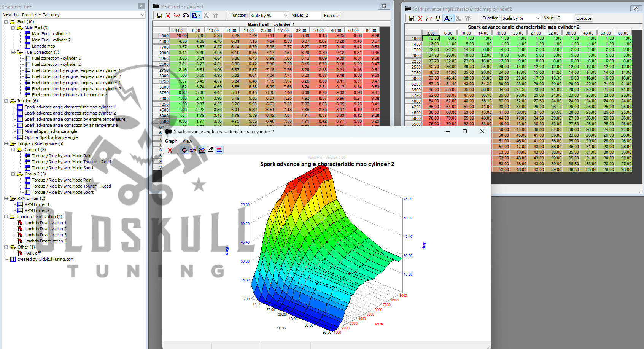The height and width of the screenshot is (349, 644).
Task: Click the graph line icon in Spark advance table toolbar
Action: pyautogui.click(x=429, y=18)
